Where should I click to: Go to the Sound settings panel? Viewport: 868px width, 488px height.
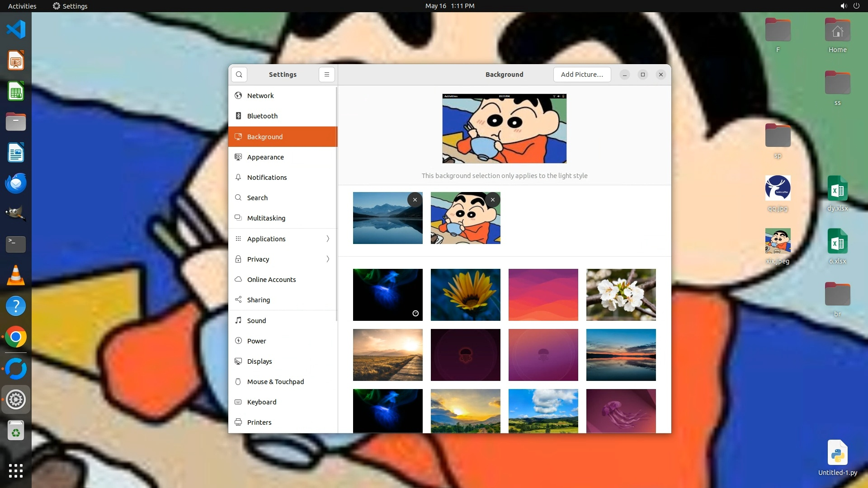pos(256,321)
